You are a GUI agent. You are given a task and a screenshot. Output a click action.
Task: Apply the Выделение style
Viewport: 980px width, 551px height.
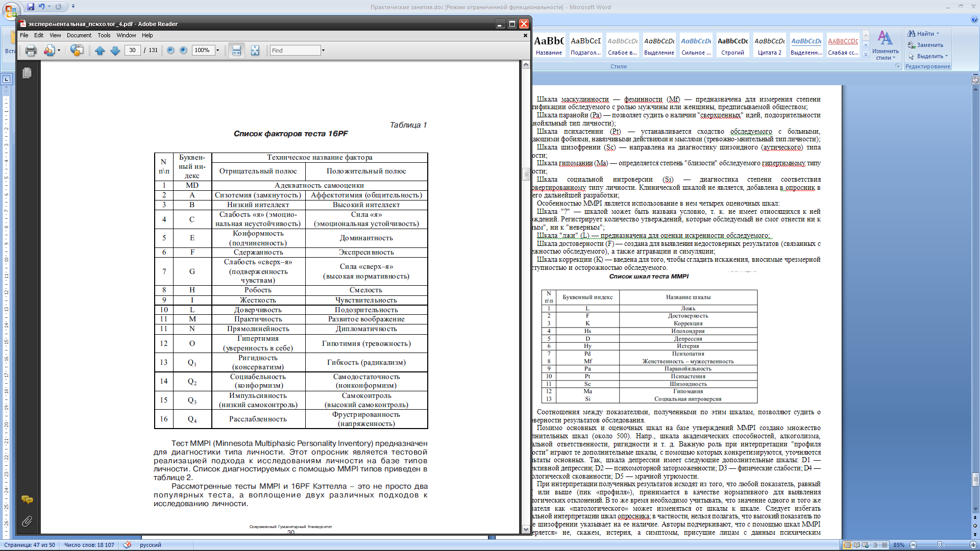coord(659,45)
